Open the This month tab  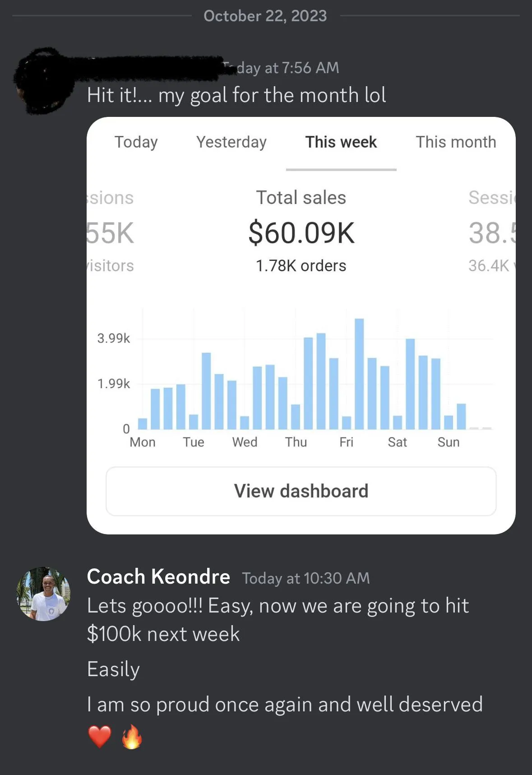(456, 142)
